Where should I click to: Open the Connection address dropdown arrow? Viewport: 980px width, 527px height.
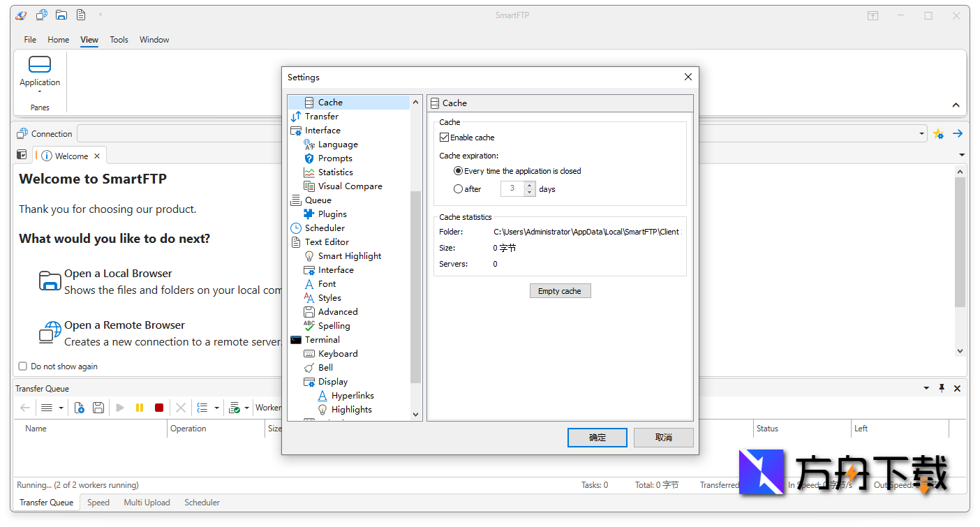(921, 134)
